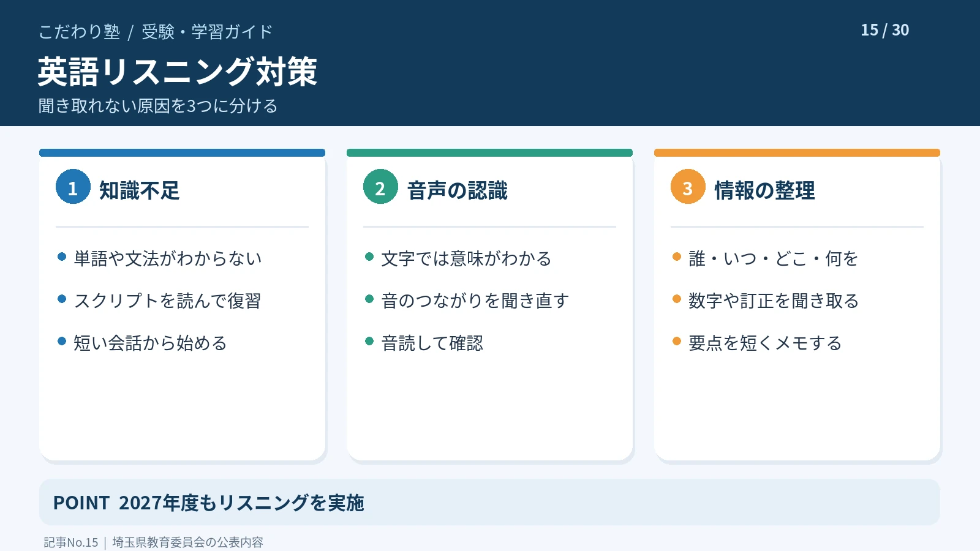
Task: Click bullet 短い会話から始める
Action: [150, 343]
